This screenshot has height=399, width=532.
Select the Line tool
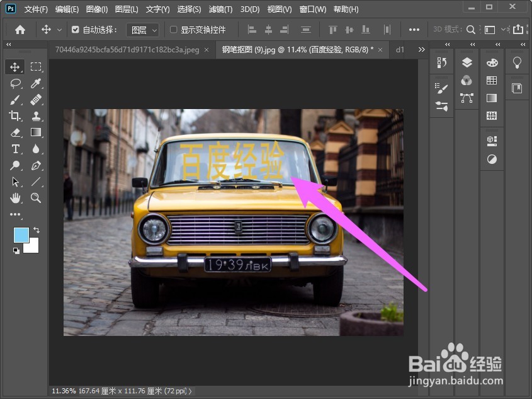36,182
